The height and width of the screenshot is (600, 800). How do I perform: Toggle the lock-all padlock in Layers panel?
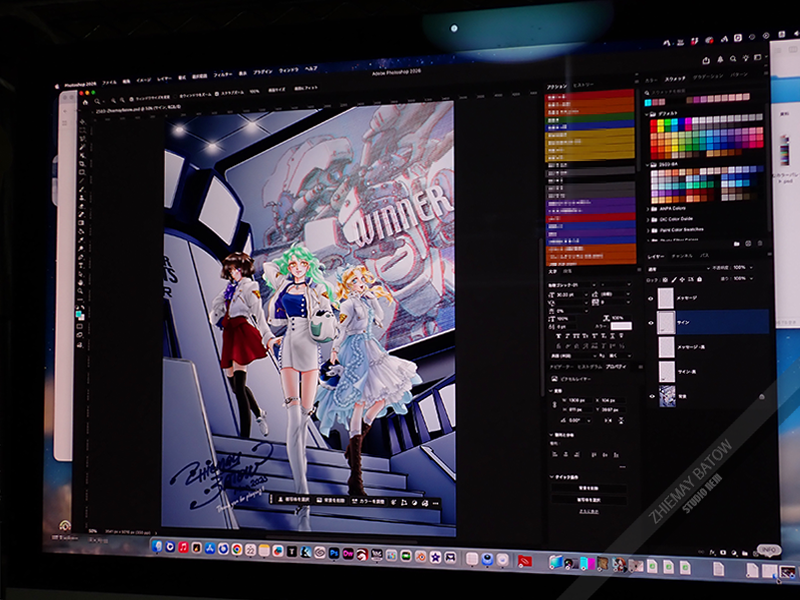(x=699, y=280)
